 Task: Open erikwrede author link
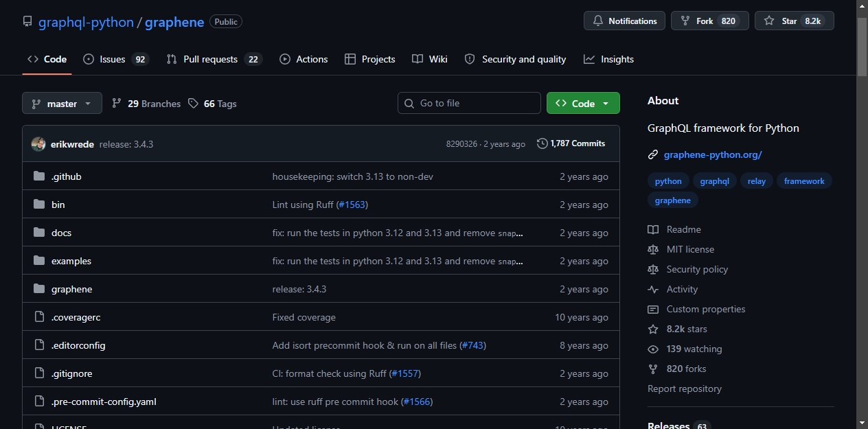tap(72, 144)
